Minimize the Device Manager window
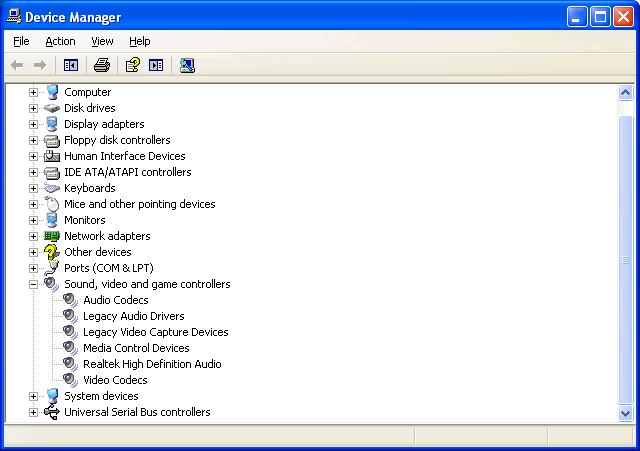Screen dimensions: 640x451 point(577,17)
